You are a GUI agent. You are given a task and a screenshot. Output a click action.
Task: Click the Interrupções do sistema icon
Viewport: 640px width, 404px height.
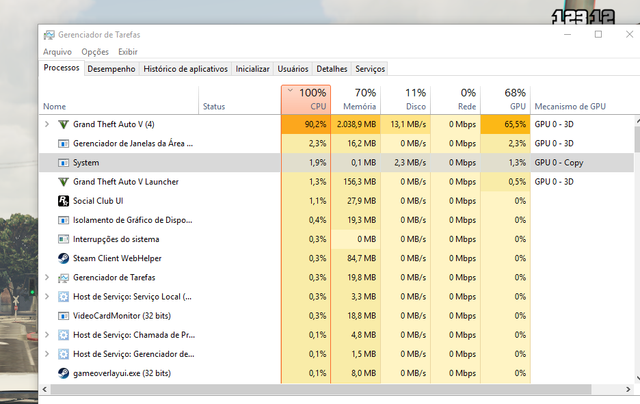click(63, 239)
